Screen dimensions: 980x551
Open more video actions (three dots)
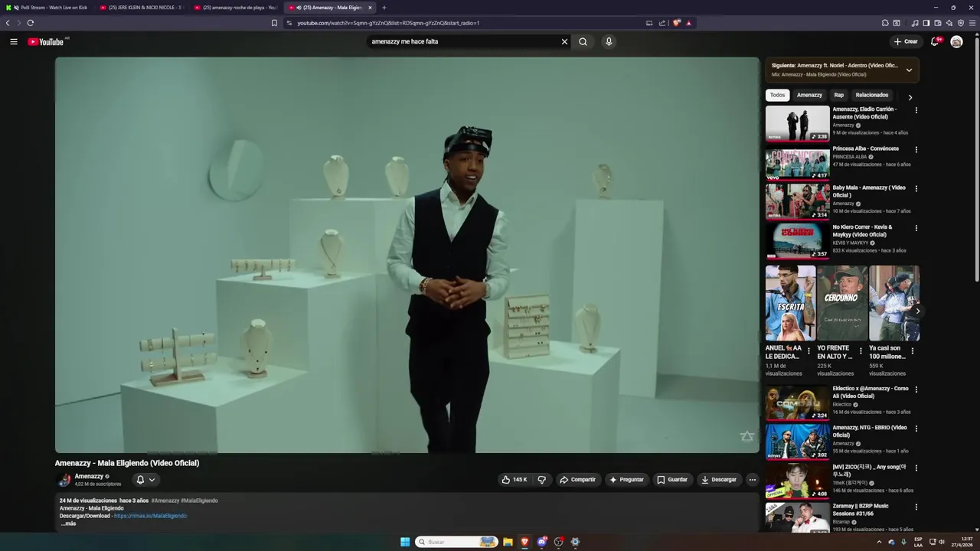pyautogui.click(x=753, y=480)
